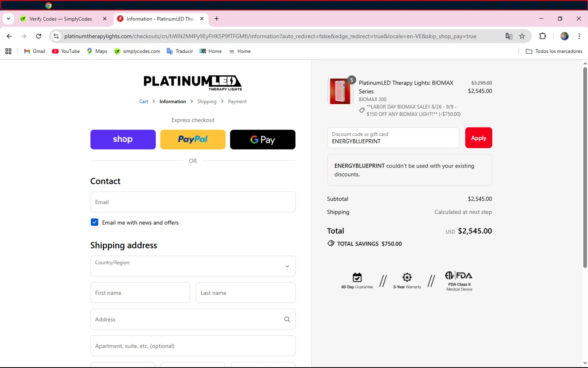Expand the Country/Region dropdown

point(193,266)
